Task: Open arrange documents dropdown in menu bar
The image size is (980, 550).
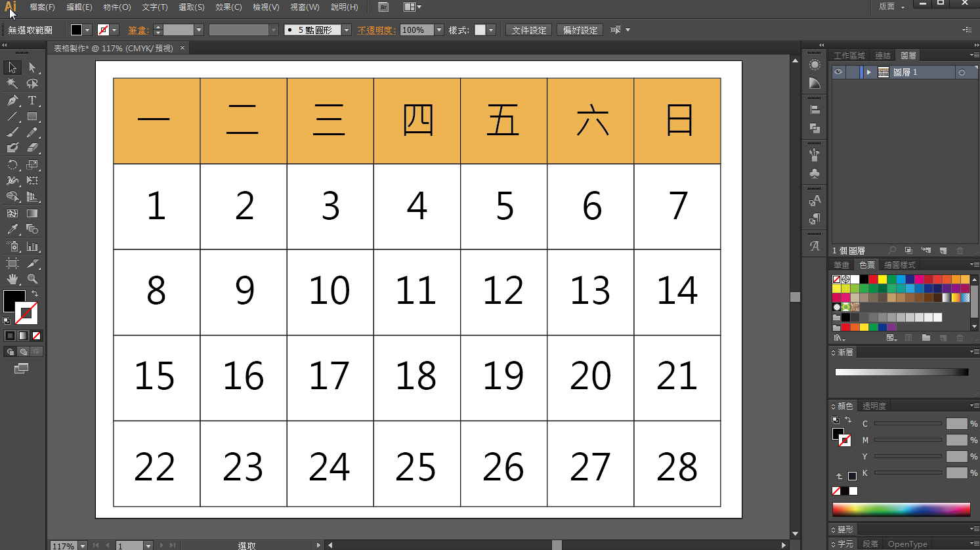Action: (x=412, y=7)
